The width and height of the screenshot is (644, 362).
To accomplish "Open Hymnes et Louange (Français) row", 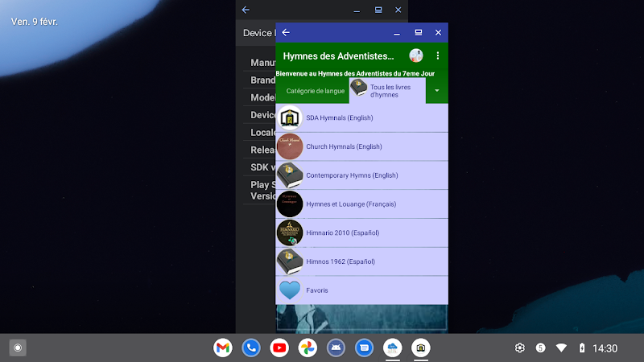I will (x=361, y=204).
